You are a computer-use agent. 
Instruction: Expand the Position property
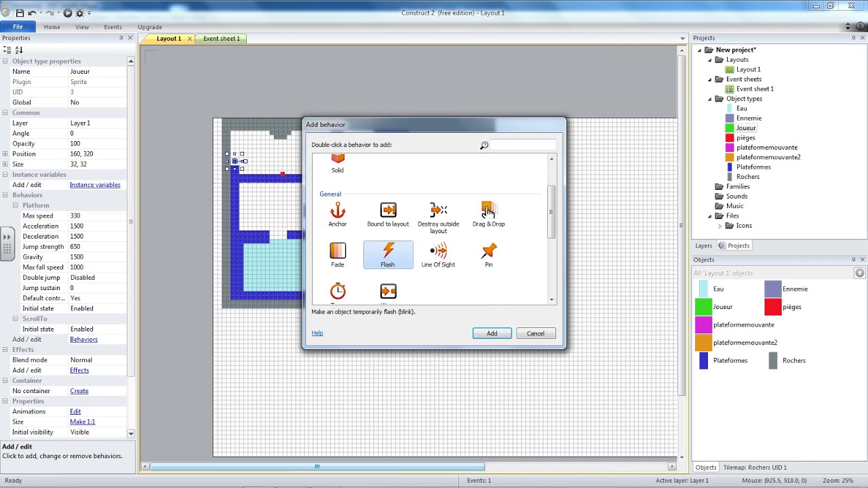click(5, 154)
